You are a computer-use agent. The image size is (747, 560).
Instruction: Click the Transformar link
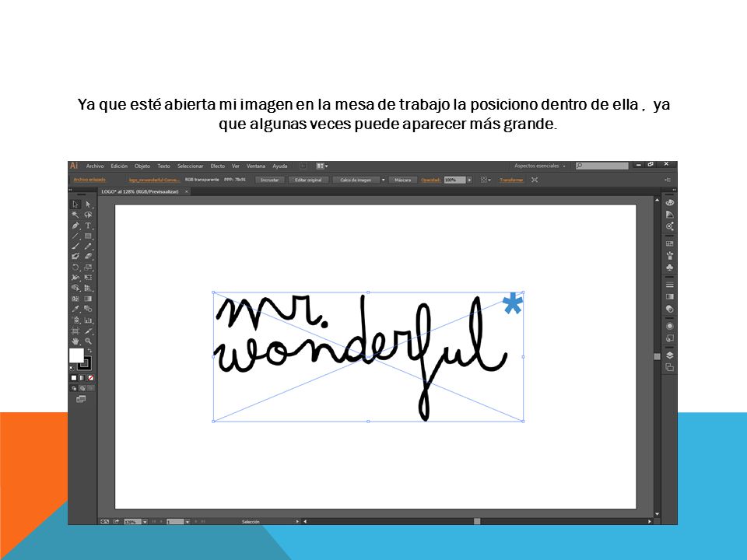tap(511, 180)
